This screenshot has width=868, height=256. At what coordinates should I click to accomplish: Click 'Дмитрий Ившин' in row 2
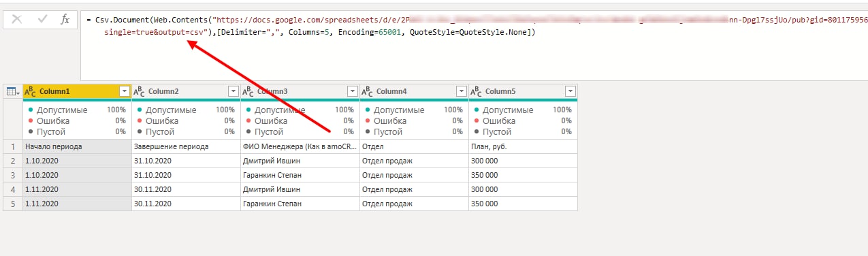(300, 161)
